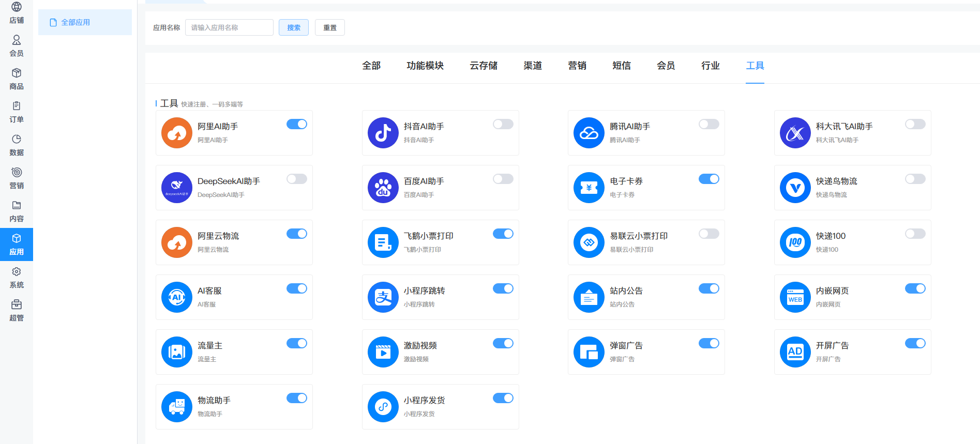Switch to the 短信 tab
980x444 pixels.
point(622,66)
